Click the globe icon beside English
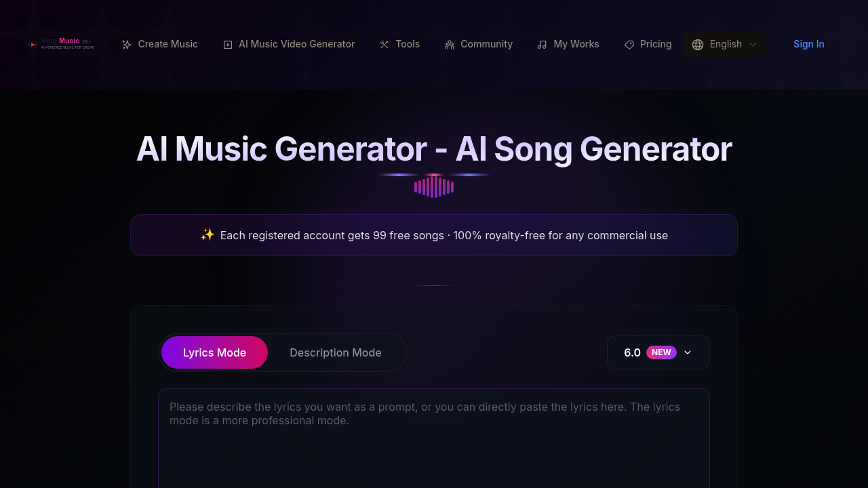Viewport: 868px width, 488px height. pyautogui.click(x=698, y=44)
